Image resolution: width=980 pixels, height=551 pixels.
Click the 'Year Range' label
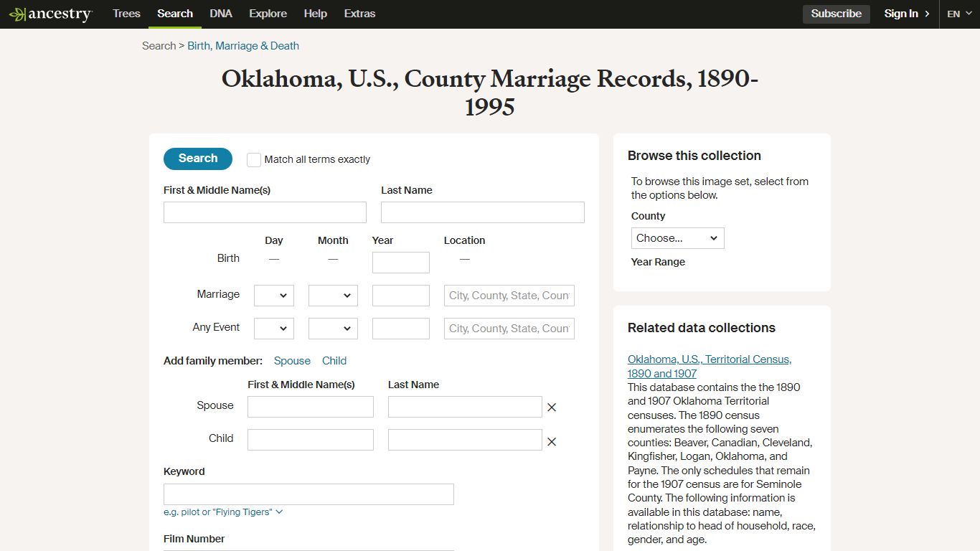tap(658, 262)
